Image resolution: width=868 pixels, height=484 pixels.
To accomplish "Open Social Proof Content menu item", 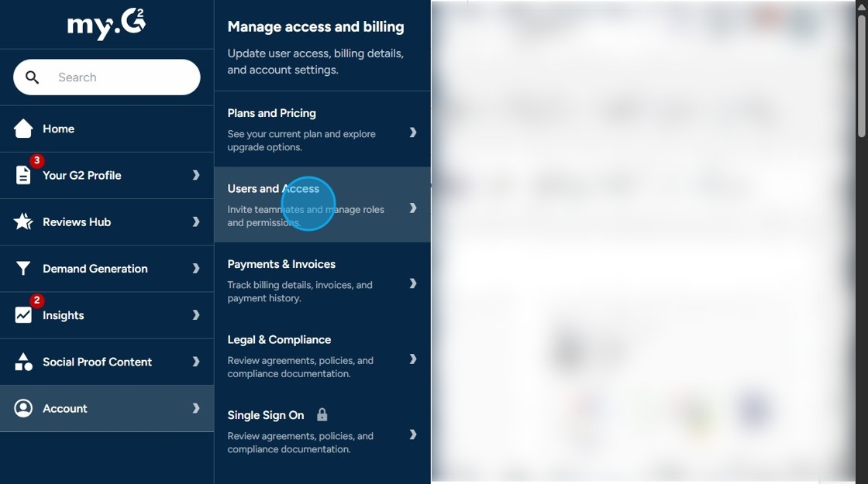I will point(107,362).
